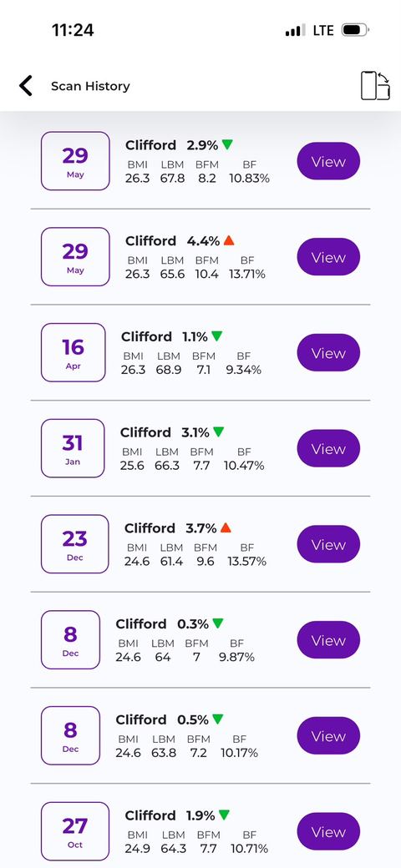Open View for scan with 9.87% BF
401x868 pixels.
coord(328,640)
